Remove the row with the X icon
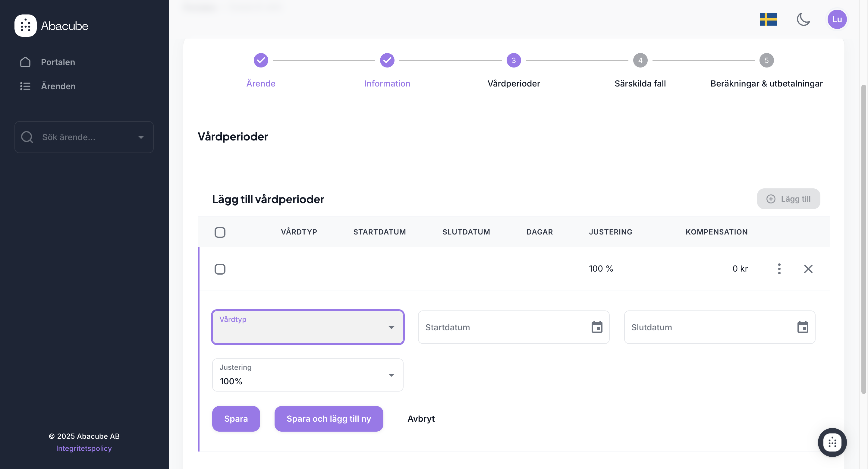This screenshot has height=469, width=868. (808, 269)
